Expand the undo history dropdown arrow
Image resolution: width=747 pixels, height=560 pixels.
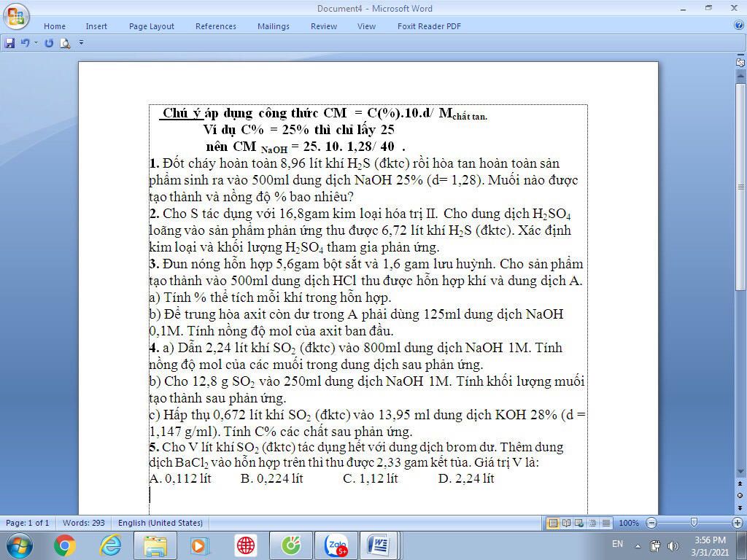point(36,43)
